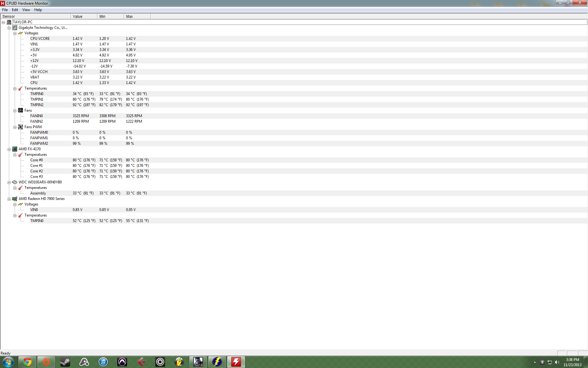Click the Fans PWM group icon
This screenshot has height=368, width=588.
(x=21, y=127)
